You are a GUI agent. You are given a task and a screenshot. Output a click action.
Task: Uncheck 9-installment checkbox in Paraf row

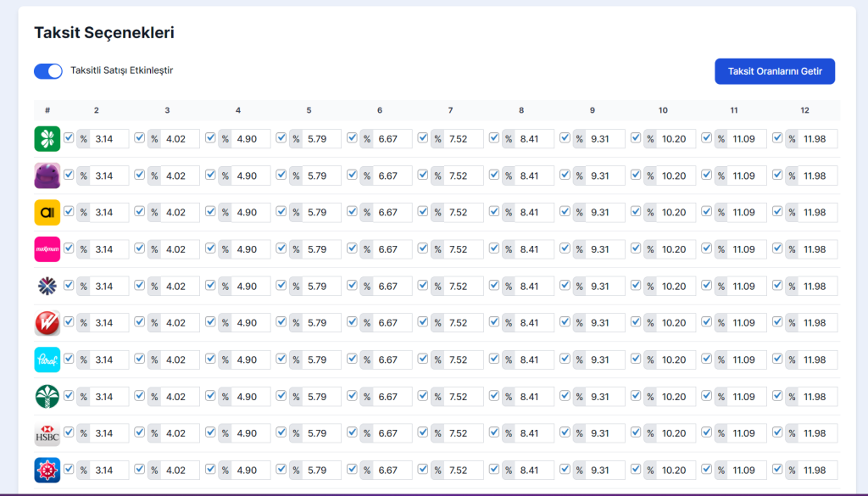565,359
